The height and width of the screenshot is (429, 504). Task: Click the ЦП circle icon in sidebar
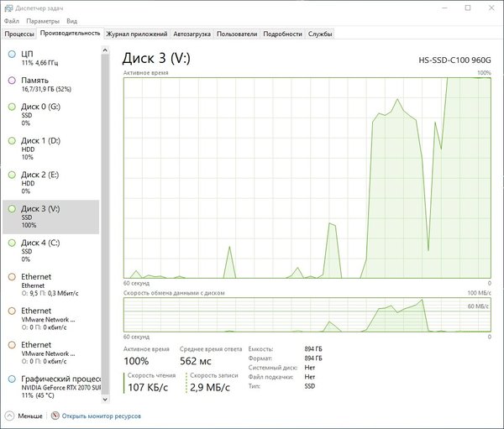point(12,54)
